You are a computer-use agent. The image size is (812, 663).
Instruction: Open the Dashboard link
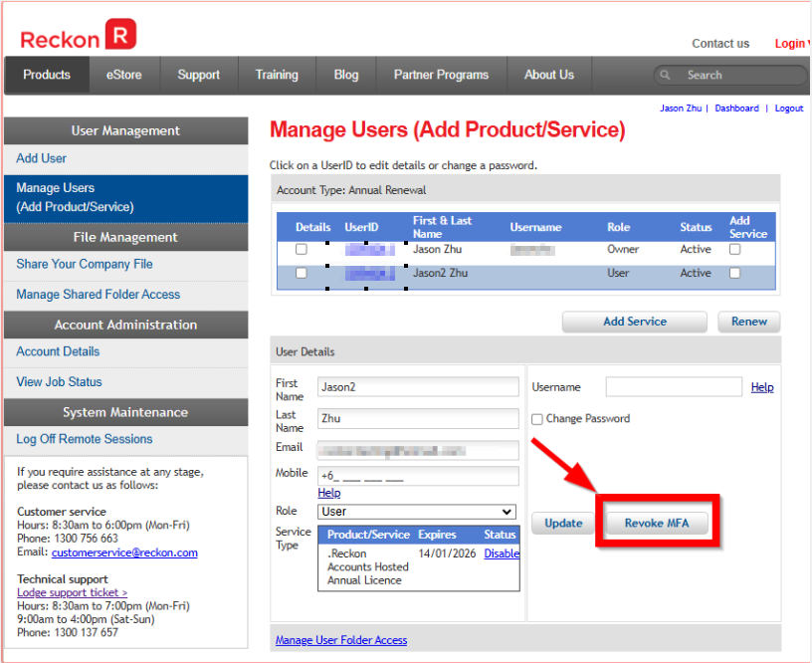click(x=736, y=109)
